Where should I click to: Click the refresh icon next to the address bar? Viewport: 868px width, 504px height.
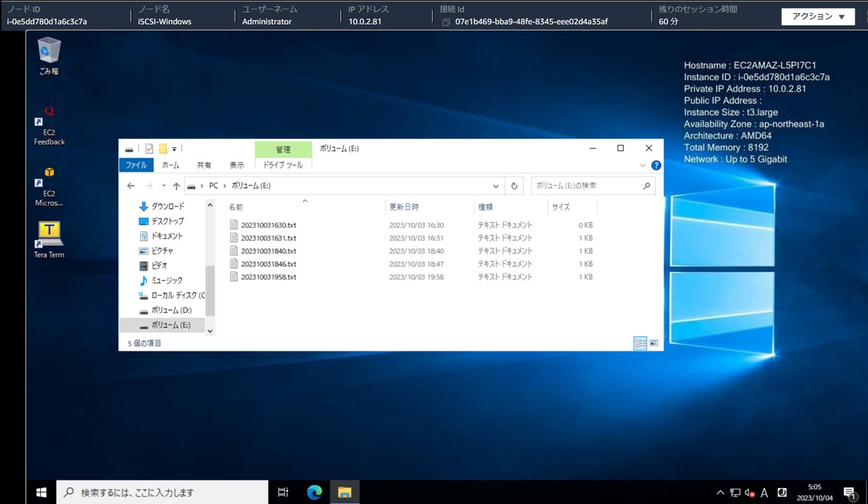click(514, 185)
